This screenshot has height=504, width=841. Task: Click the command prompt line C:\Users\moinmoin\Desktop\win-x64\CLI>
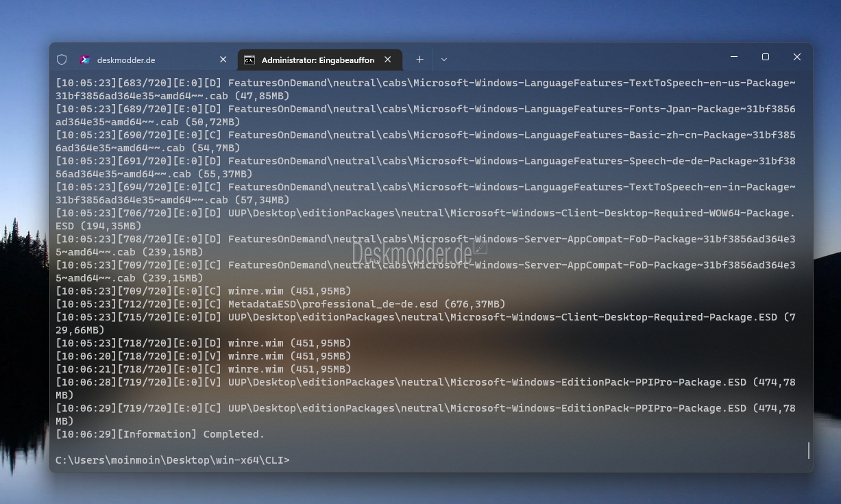click(173, 460)
